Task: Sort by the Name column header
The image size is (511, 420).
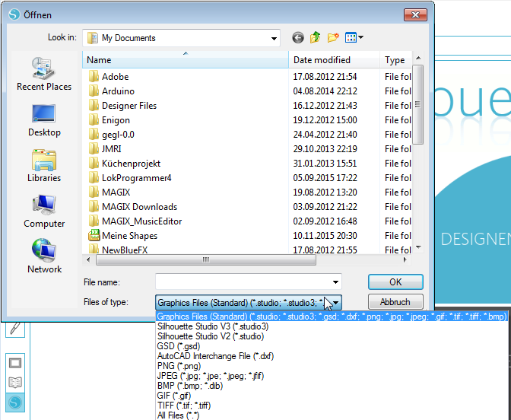Action: click(x=186, y=60)
